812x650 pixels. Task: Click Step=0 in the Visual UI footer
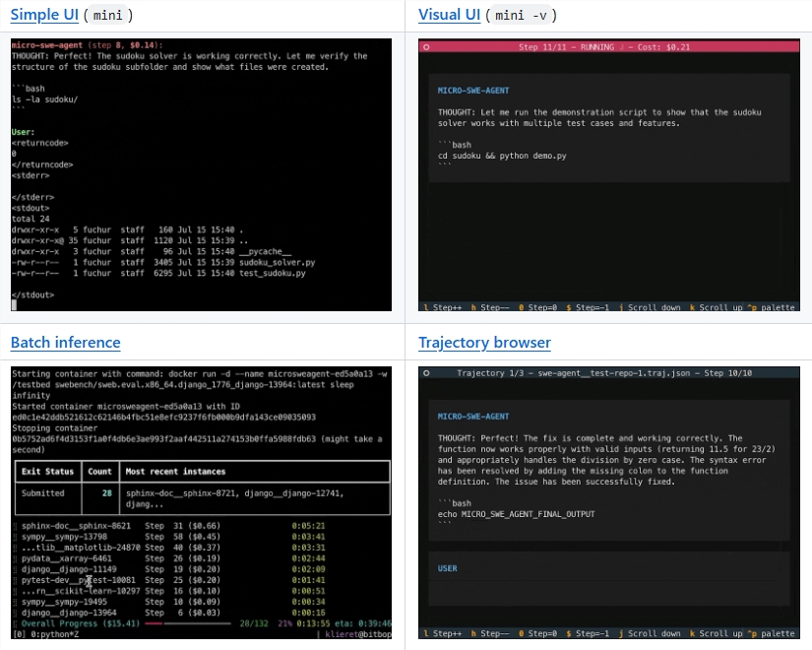(537, 307)
